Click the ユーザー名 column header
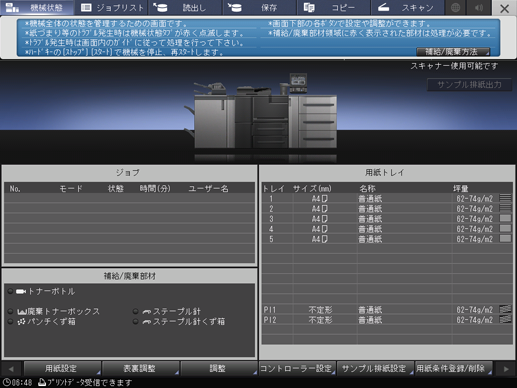Image resolution: width=517 pixels, height=388 pixels. [x=208, y=189]
